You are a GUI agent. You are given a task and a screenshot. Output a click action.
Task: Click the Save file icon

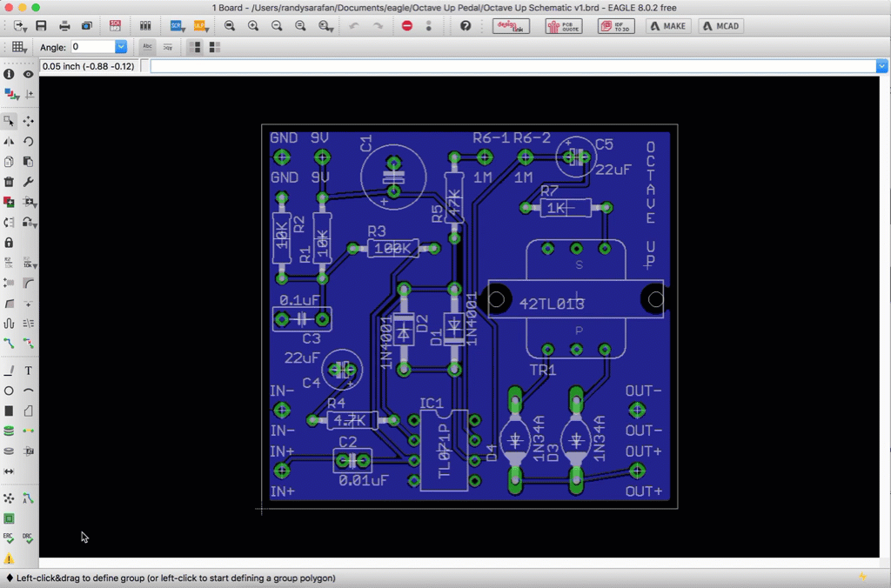[x=41, y=26]
